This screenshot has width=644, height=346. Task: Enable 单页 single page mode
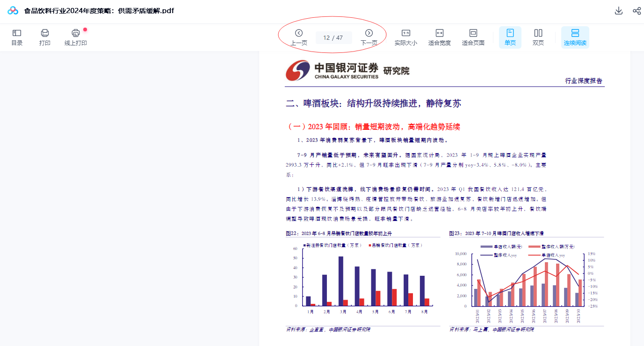[x=510, y=37]
